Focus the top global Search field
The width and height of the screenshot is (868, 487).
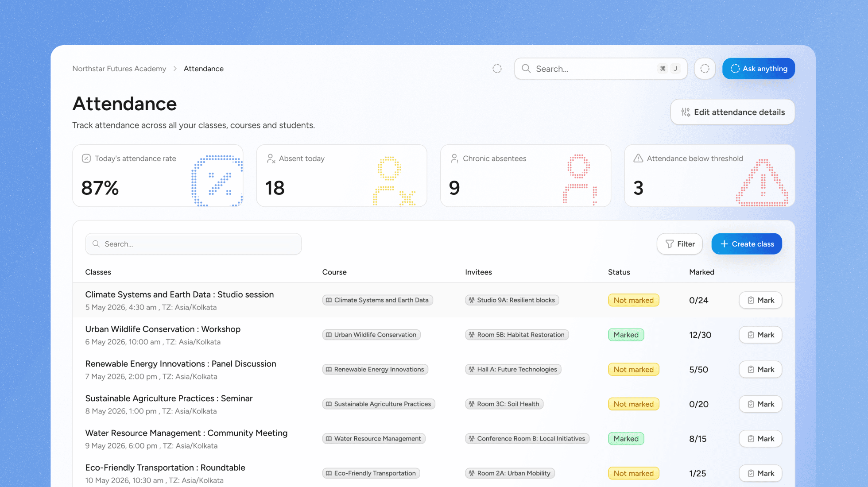(x=601, y=69)
